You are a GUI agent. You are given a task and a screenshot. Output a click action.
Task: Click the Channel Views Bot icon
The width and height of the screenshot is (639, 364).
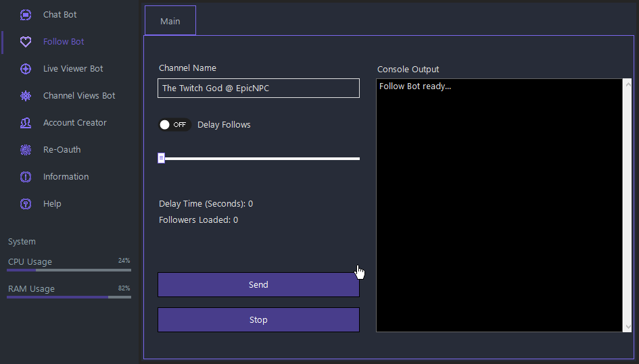[26, 96]
